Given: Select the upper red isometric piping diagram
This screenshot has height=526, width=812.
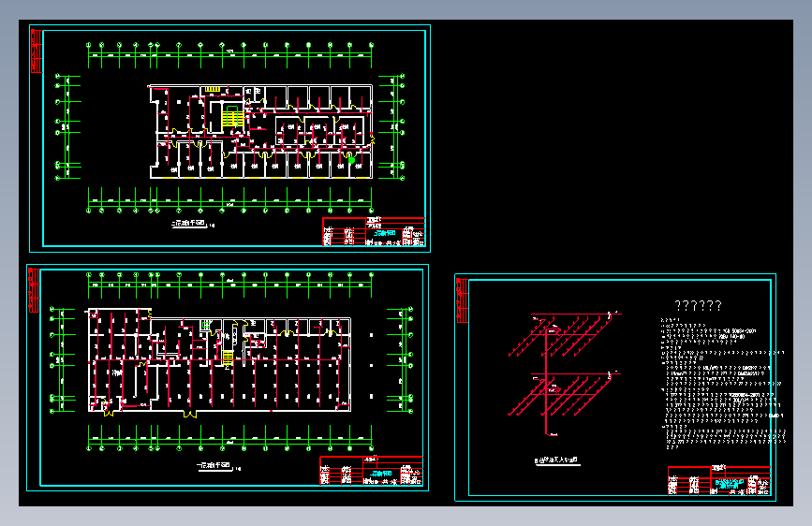Looking at the screenshot, I should point(565,335).
